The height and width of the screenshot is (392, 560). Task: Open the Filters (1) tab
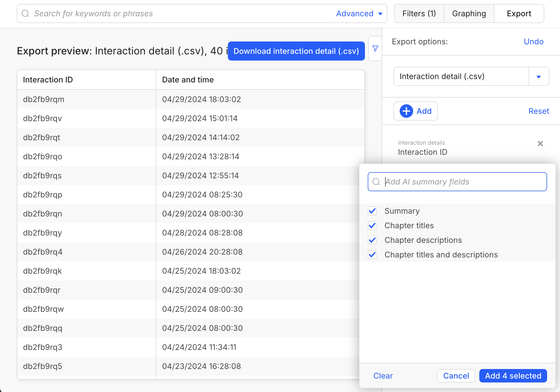click(x=419, y=13)
